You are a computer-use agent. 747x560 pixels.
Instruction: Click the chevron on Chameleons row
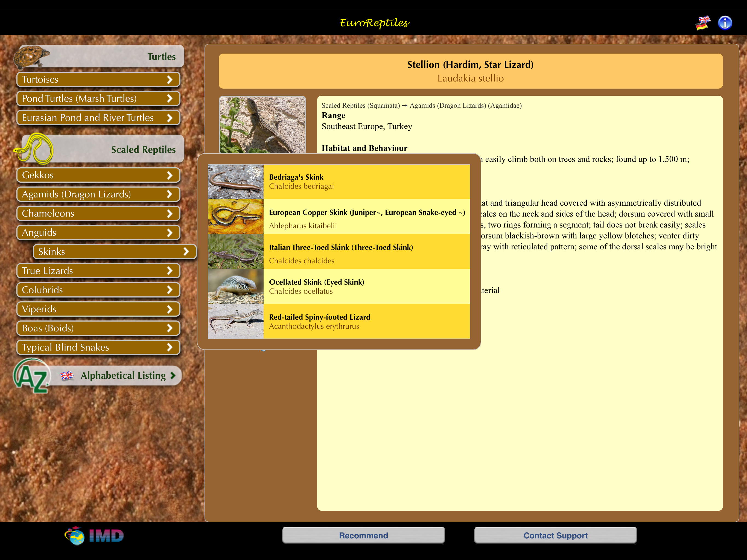(x=170, y=214)
